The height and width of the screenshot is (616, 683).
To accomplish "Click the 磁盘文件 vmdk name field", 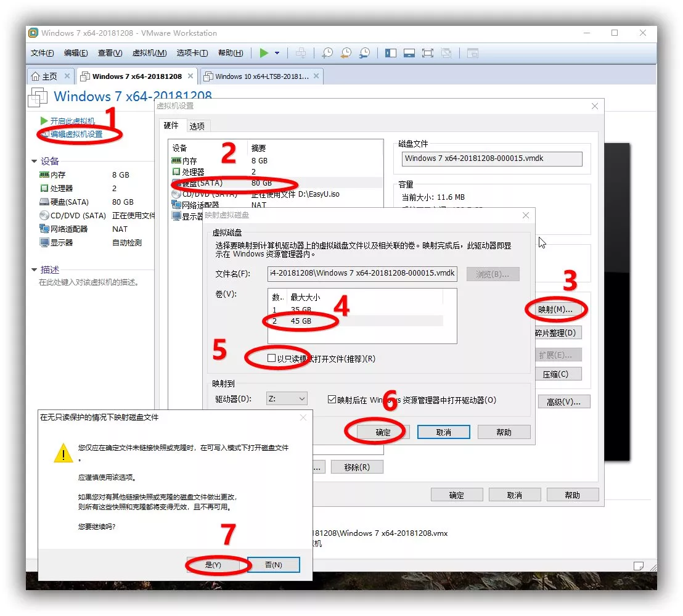I will [x=492, y=158].
